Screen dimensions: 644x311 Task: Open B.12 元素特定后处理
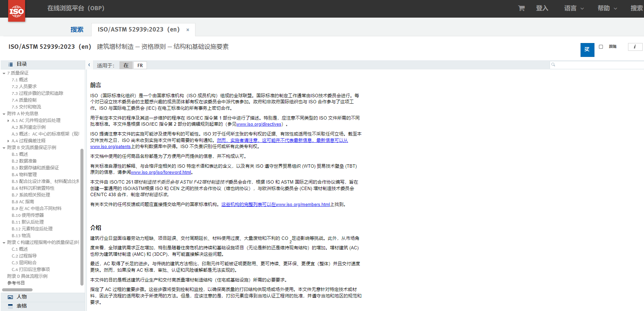[32, 229]
